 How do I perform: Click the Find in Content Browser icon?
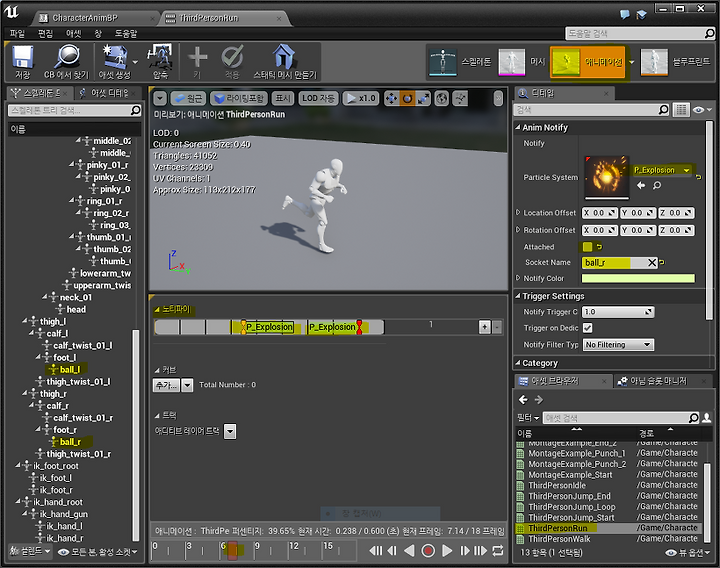coord(68,57)
